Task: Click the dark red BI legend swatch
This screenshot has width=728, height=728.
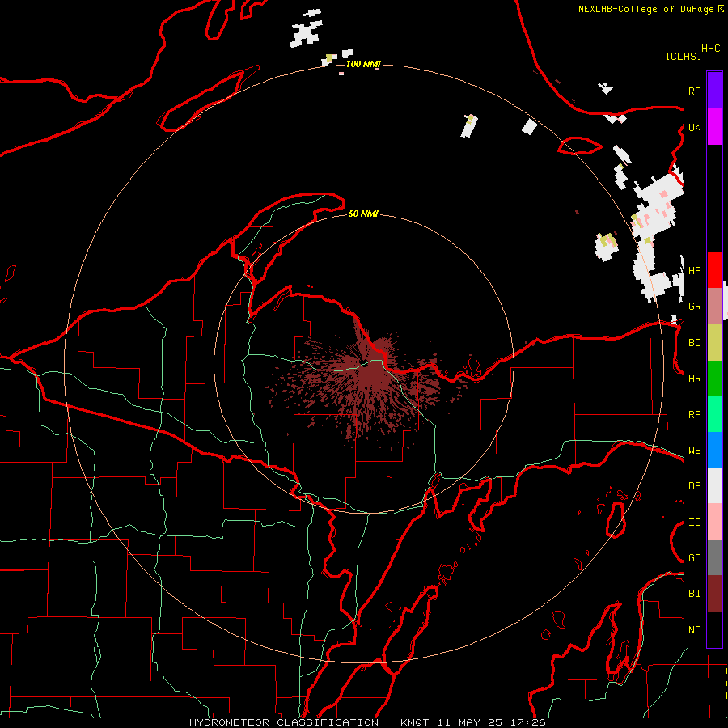Action: pyautogui.click(x=714, y=594)
